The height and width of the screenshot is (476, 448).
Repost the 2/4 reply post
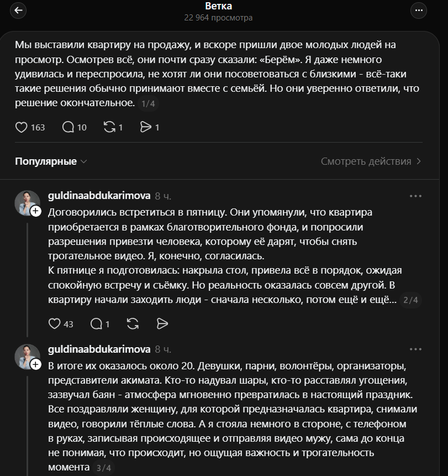click(x=133, y=323)
